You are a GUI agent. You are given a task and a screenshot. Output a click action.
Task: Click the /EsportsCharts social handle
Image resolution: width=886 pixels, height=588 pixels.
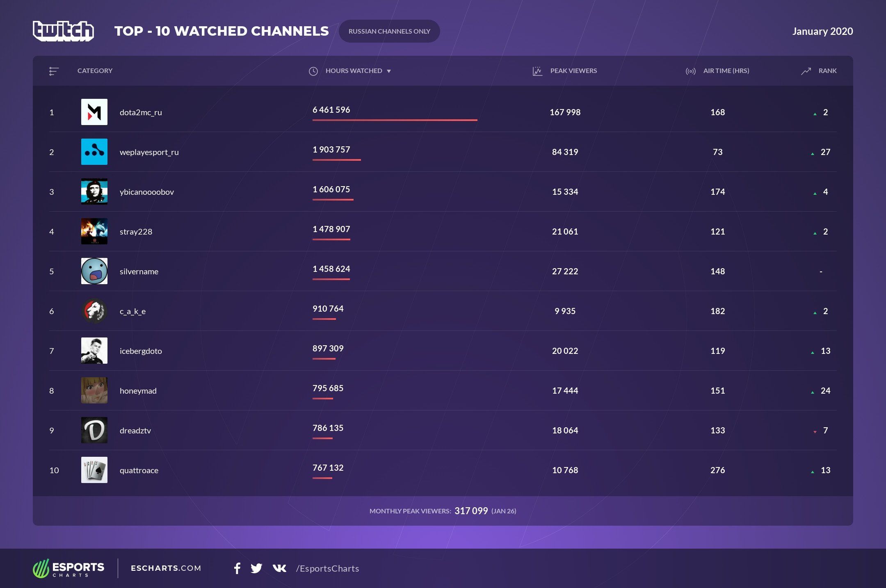pyautogui.click(x=328, y=569)
